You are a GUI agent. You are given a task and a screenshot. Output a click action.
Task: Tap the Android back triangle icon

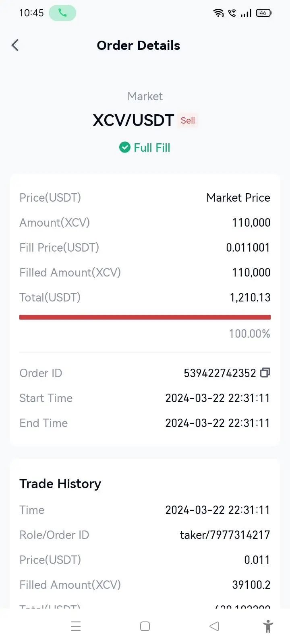(x=214, y=626)
